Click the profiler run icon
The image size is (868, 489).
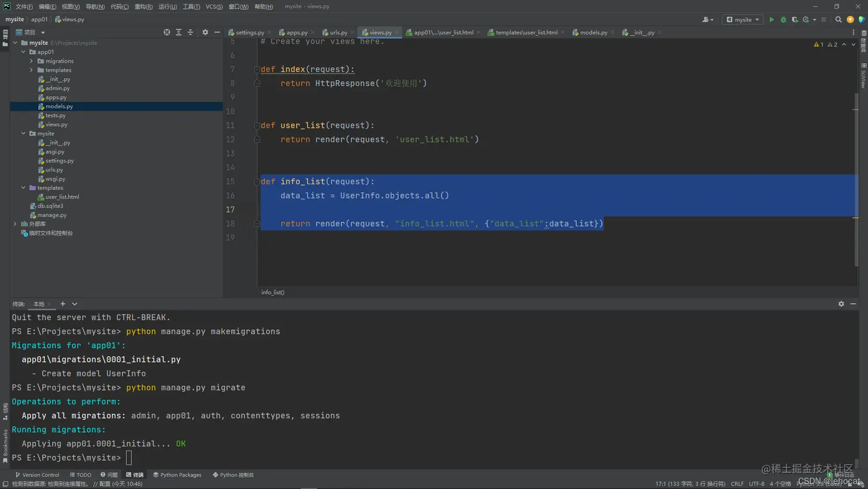806,20
